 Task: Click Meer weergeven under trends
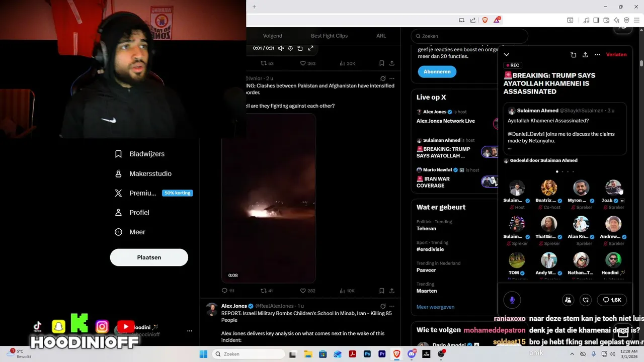point(435,307)
